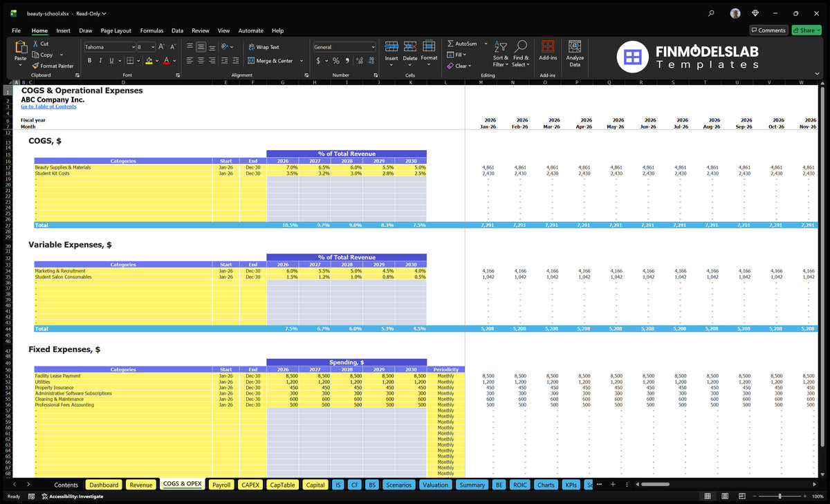The height and width of the screenshot is (504, 830).
Task: Toggle underline formatting
Action: 112,61
